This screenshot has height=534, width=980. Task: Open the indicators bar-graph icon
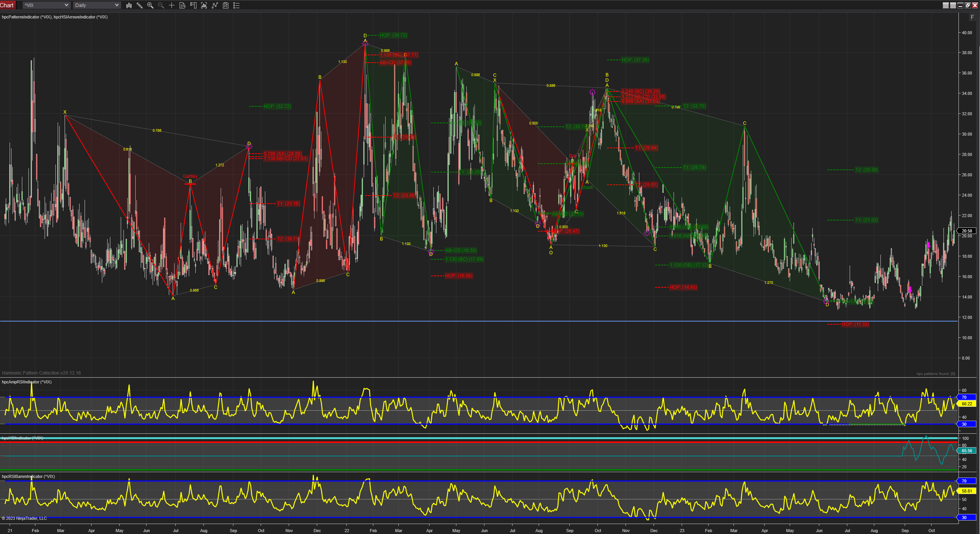(204, 5)
